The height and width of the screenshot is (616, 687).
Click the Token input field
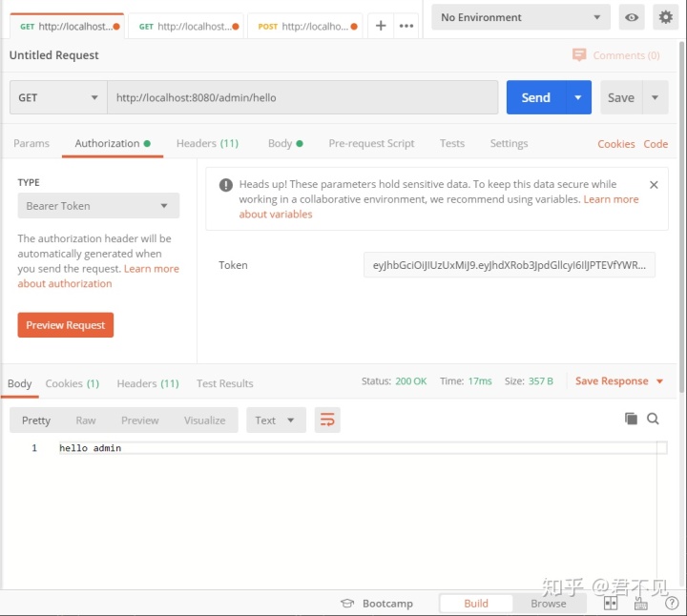tap(510, 265)
